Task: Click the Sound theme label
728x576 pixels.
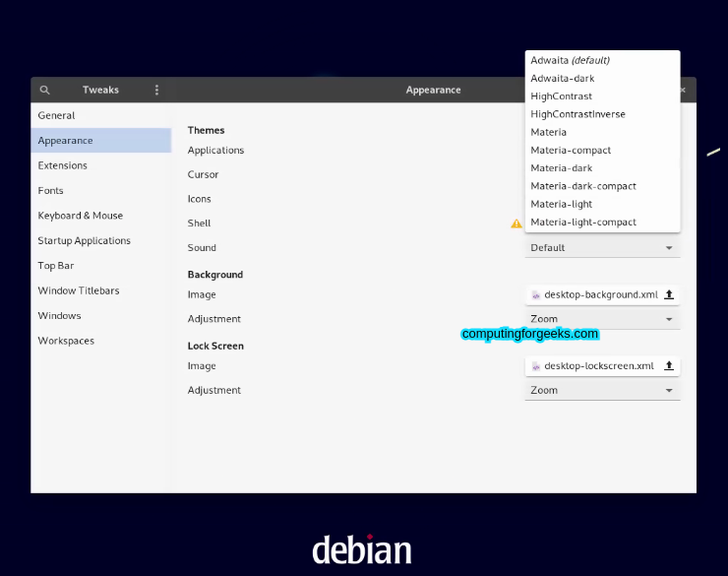Action: point(202,247)
